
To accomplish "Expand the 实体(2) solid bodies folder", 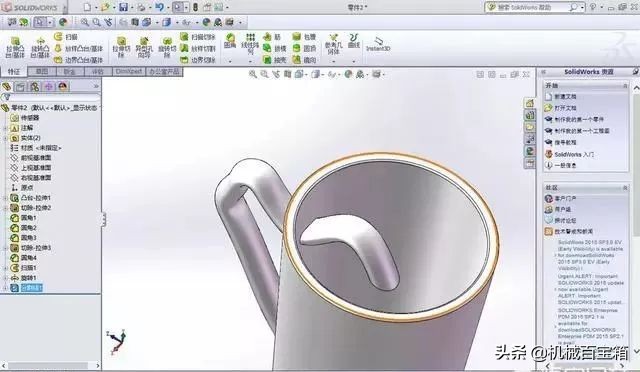I will pos(4,138).
